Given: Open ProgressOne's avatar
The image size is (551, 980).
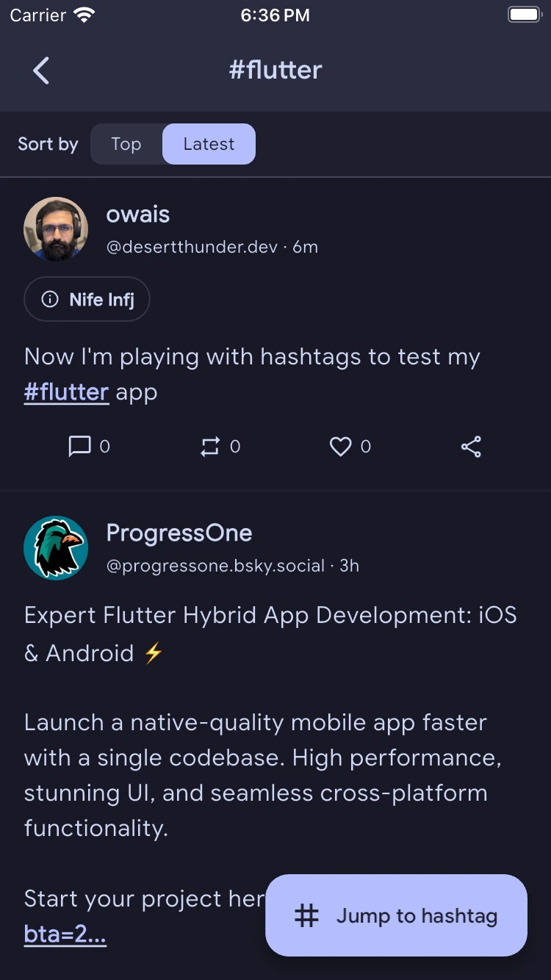Looking at the screenshot, I should coord(56,548).
